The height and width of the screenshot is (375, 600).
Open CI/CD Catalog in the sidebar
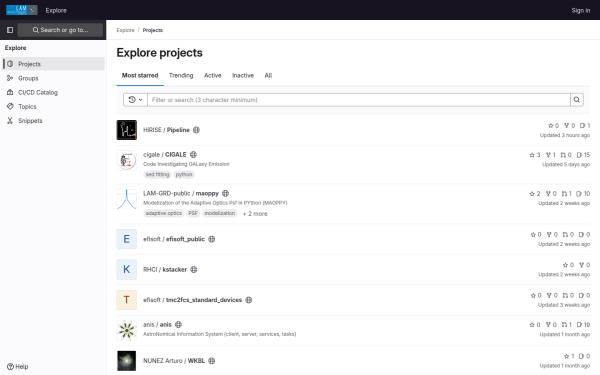click(x=54, y=92)
